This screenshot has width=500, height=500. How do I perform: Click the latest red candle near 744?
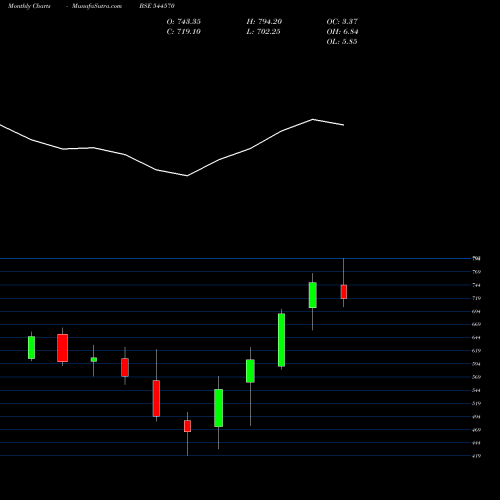coord(344,292)
